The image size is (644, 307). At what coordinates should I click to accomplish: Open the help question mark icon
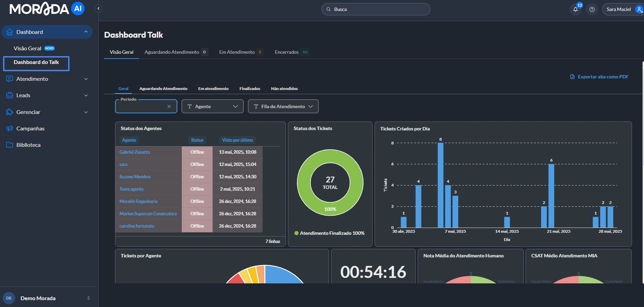click(x=592, y=9)
